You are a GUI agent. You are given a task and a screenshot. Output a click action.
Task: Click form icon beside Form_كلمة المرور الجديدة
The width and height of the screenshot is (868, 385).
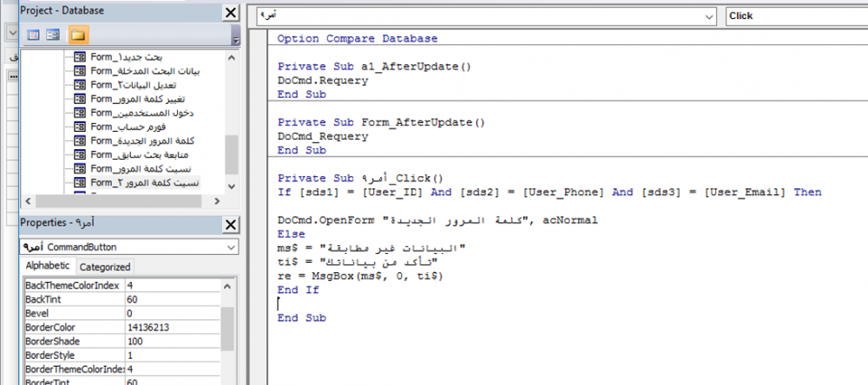tap(80, 140)
